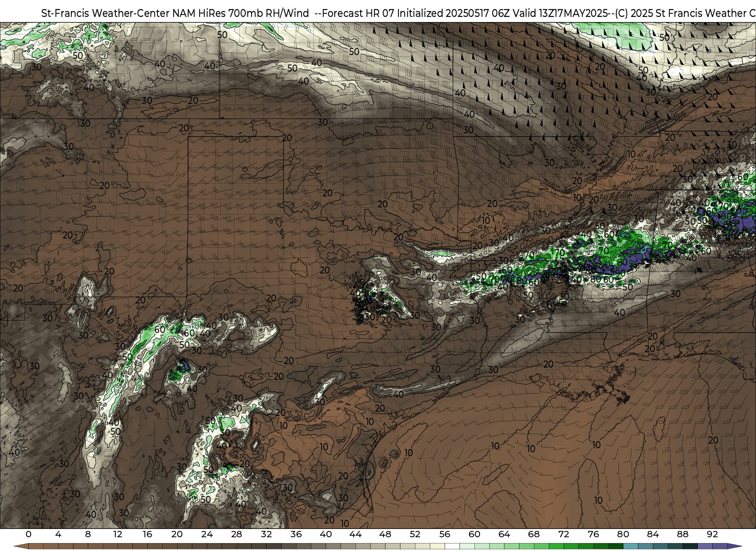Click the colorbar tick label "68"
The height and width of the screenshot is (551, 756).
(x=534, y=534)
